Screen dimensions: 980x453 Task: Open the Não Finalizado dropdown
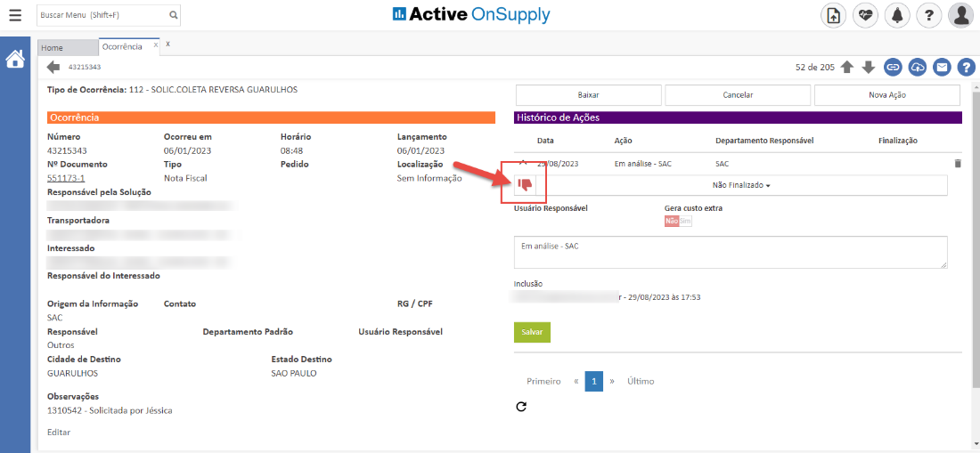pyautogui.click(x=740, y=185)
